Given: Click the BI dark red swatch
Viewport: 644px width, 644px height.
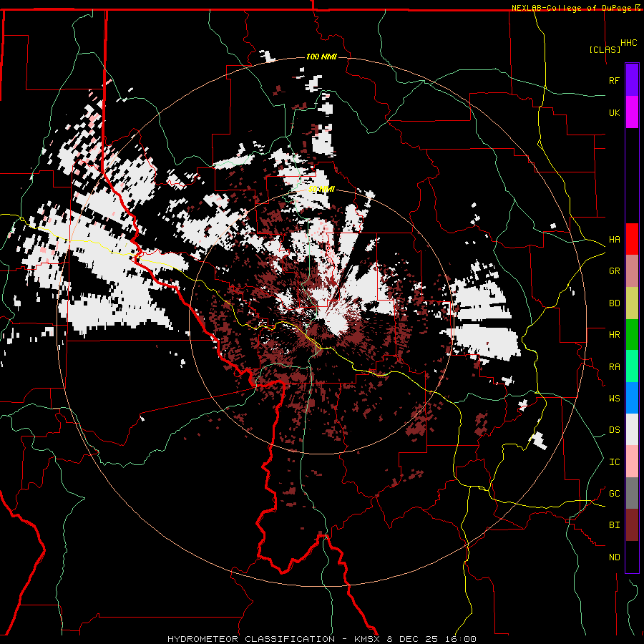Looking at the screenshot, I should (632, 525).
